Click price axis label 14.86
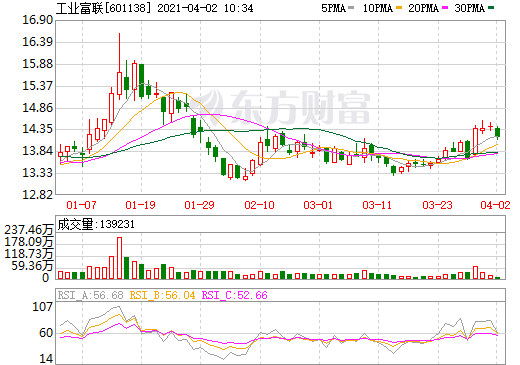520x365 pixels. [x=38, y=107]
